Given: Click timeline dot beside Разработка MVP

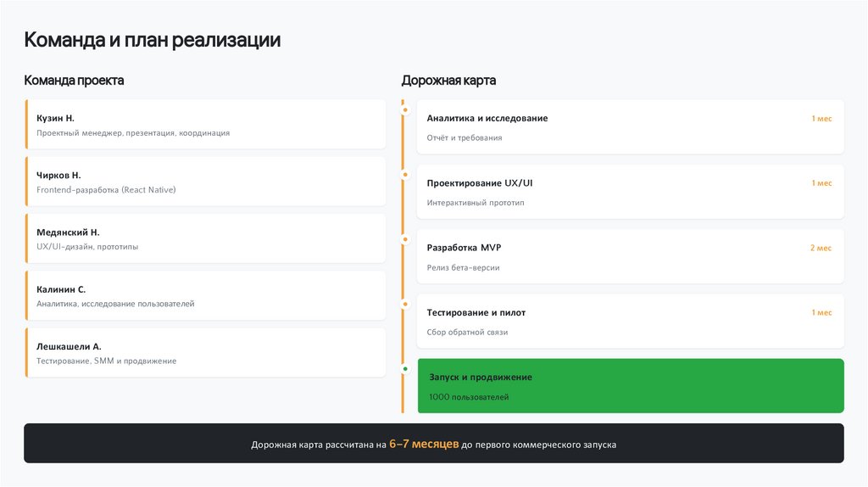Looking at the screenshot, I should point(405,239).
